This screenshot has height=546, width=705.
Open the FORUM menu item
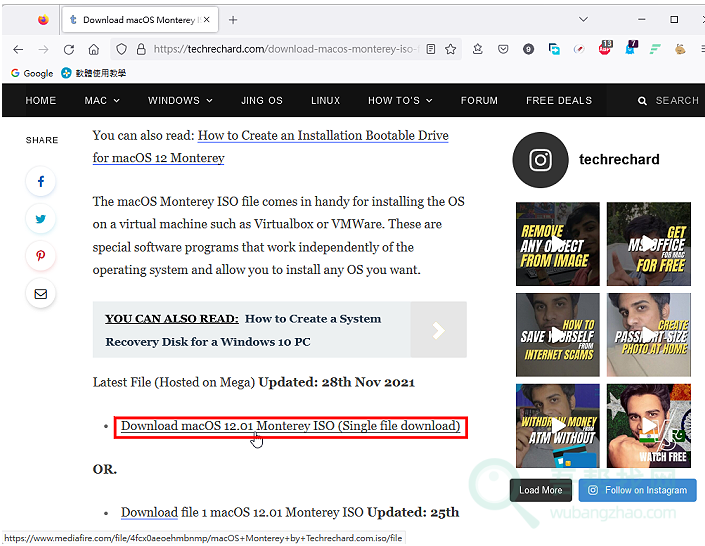[479, 101]
